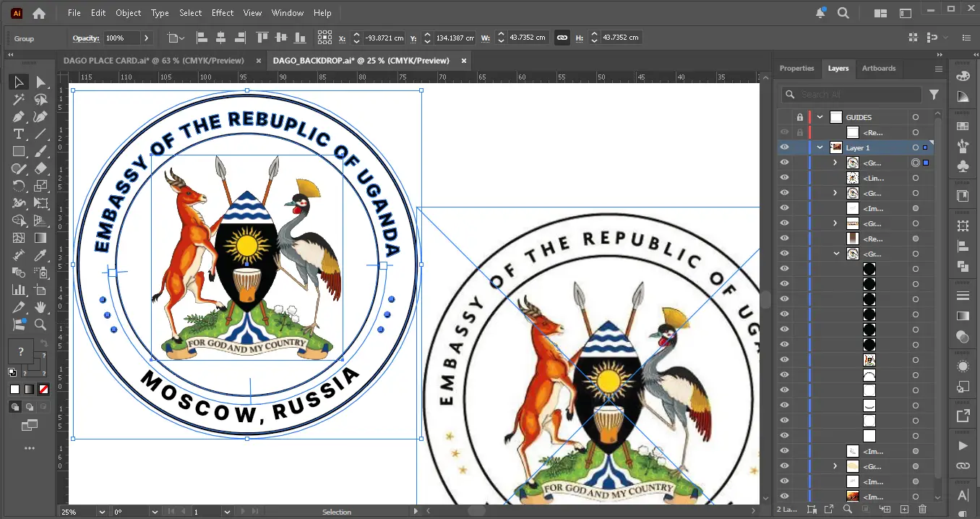
Task: Open the application Search magnifier
Action: coord(843,13)
